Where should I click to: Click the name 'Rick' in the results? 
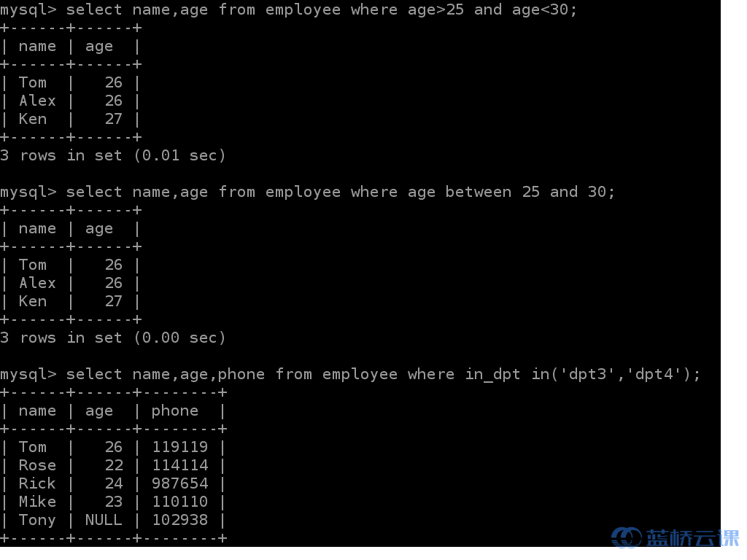click(x=37, y=483)
